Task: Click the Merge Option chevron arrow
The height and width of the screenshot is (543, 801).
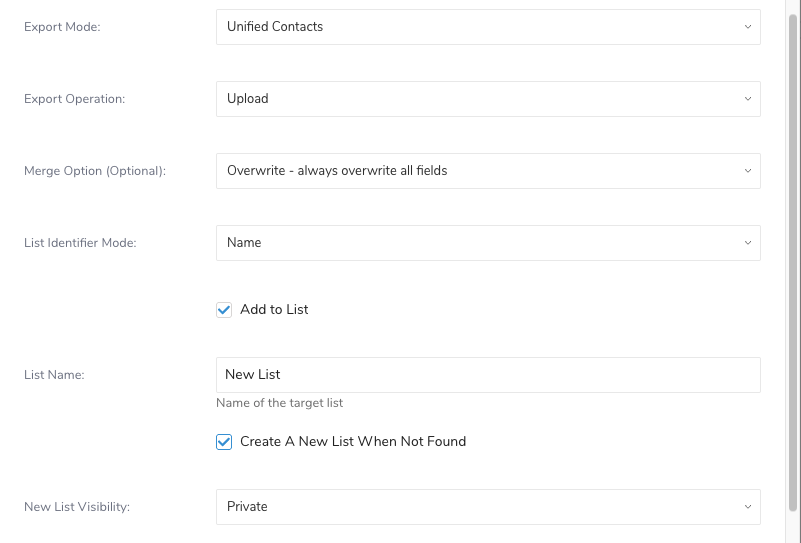Action: coord(747,171)
